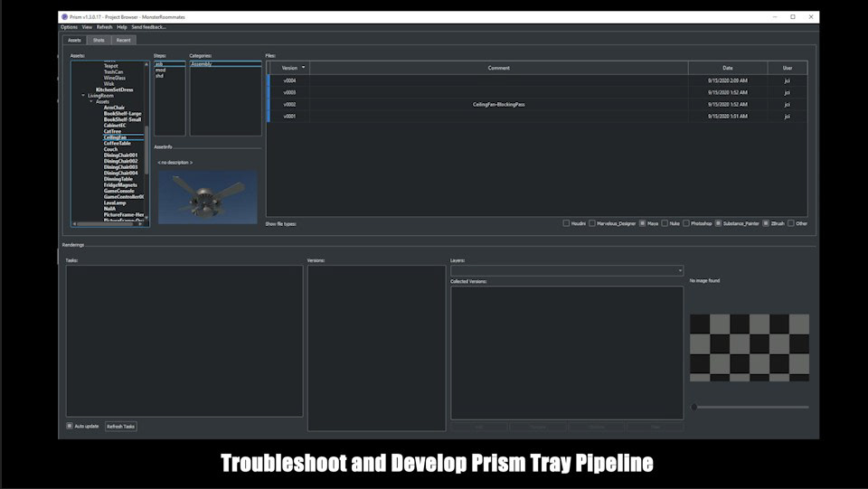Select the CatTree asset

pyautogui.click(x=112, y=131)
